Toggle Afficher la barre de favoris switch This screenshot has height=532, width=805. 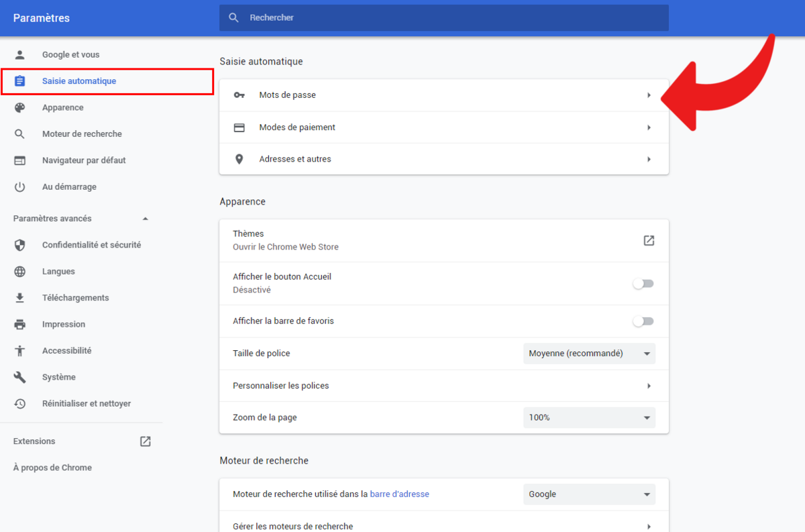point(643,321)
